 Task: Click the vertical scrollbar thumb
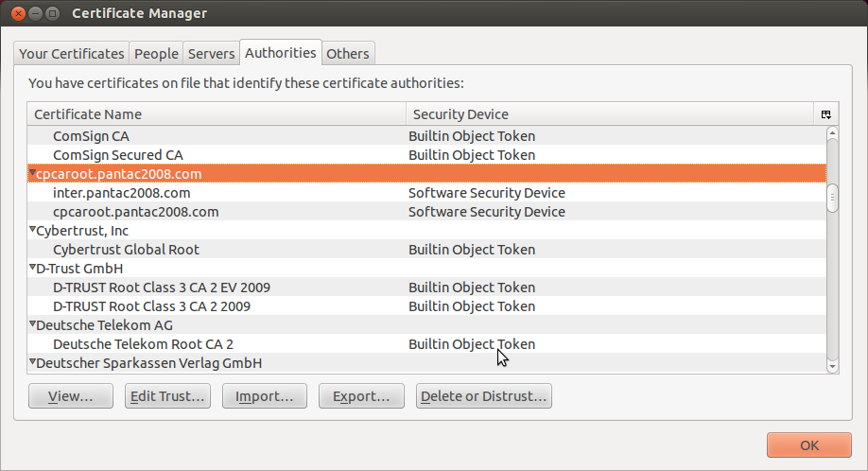pyautogui.click(x=832, y=198)
